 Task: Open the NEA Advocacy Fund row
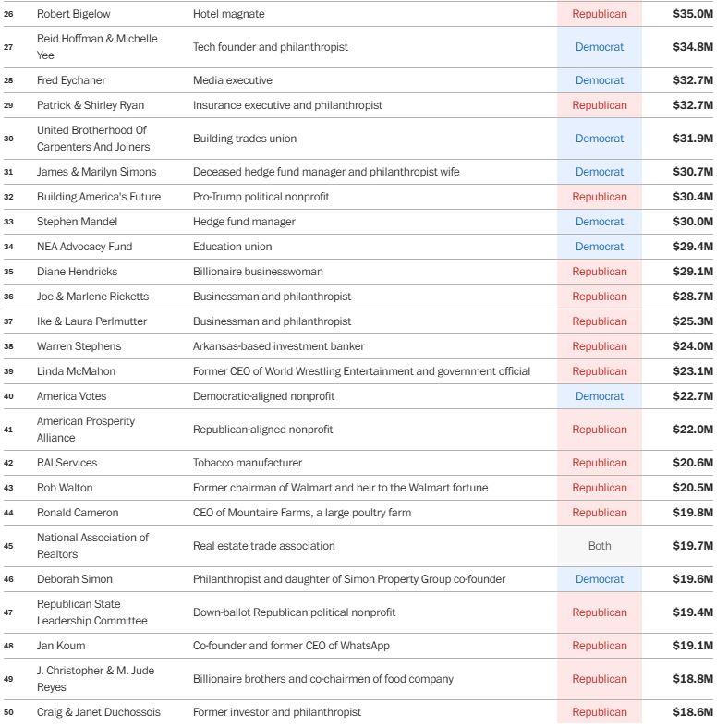pyautogui.click(x=84, y=247)
